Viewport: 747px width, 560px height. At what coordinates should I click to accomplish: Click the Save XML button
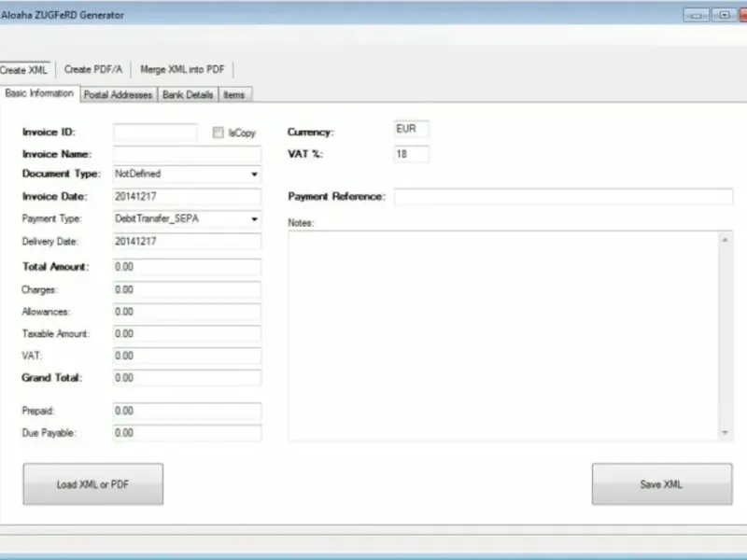point(662,484)
